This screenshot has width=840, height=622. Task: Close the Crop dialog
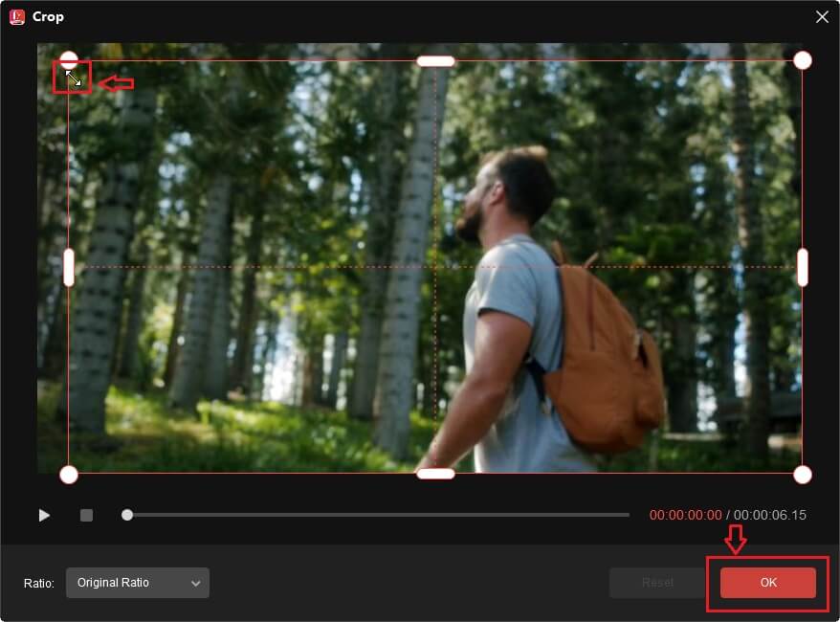[x=821, y=16]
